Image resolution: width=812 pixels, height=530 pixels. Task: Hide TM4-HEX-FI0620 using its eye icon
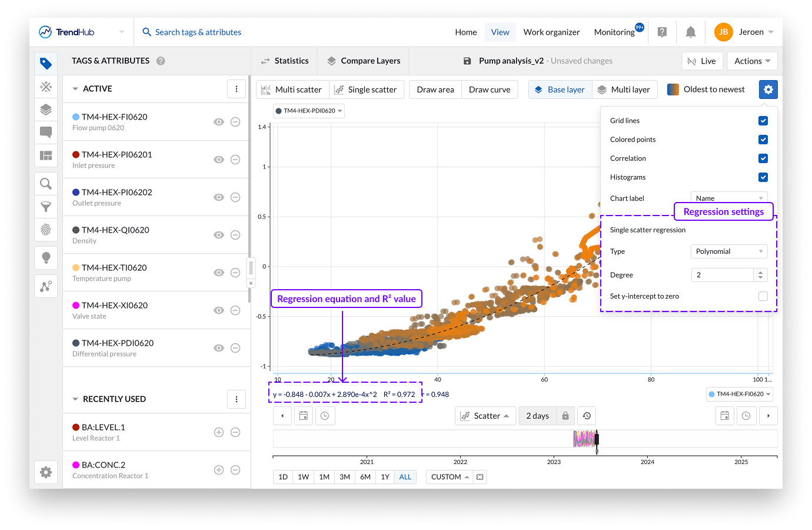pos(219,122)
